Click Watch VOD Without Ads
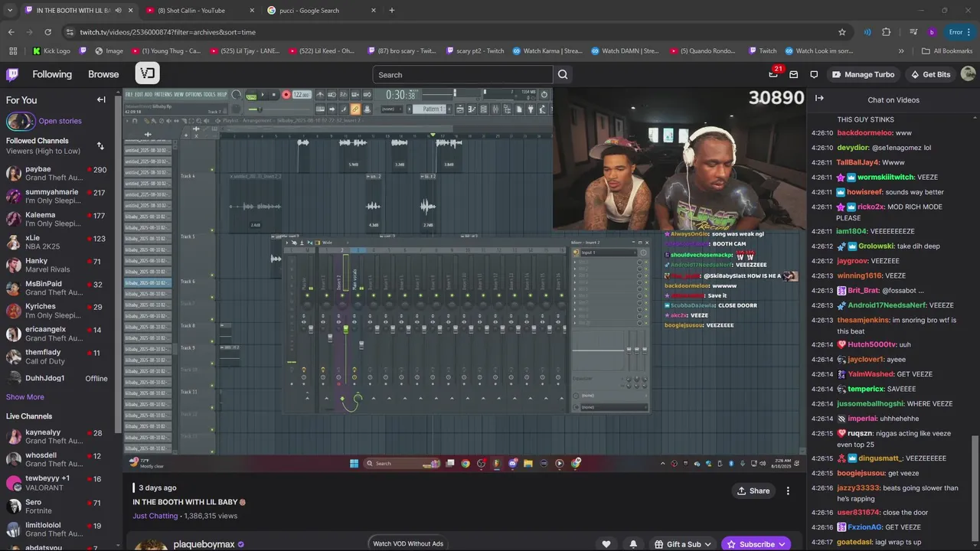The height and width of the screenshot is (551, 980). tap(407, 543)
